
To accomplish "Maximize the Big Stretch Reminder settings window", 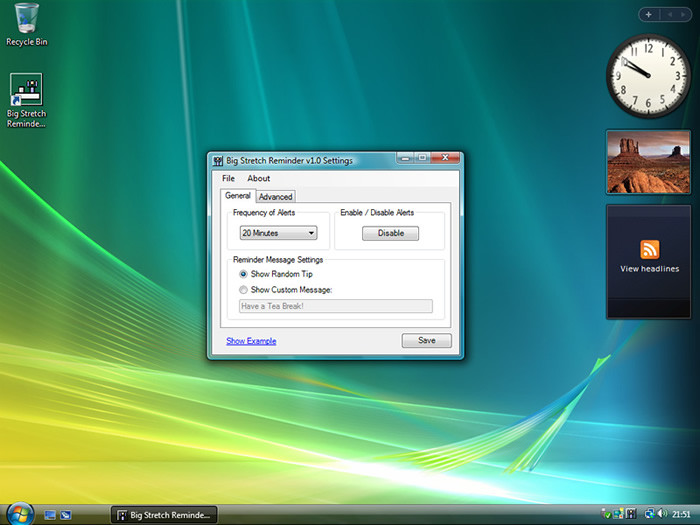I will tap(422, 158).
